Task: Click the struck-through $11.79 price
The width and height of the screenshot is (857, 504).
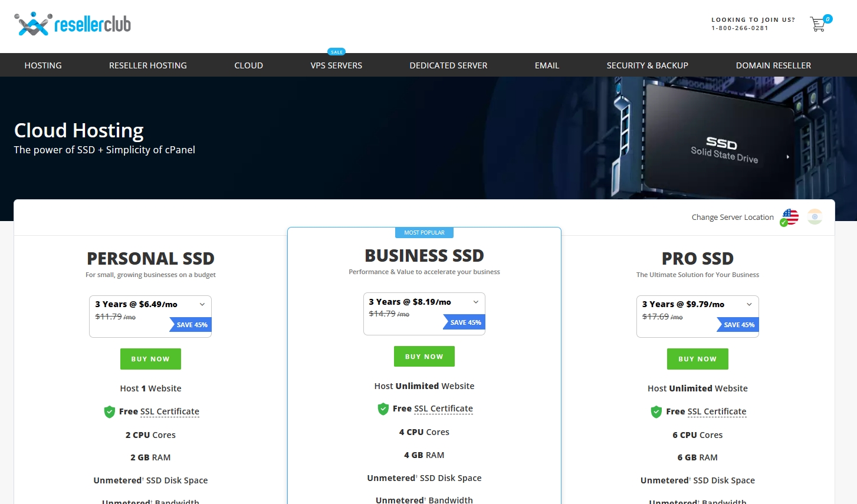Action: pyautogui.click(x=109, y=317)
